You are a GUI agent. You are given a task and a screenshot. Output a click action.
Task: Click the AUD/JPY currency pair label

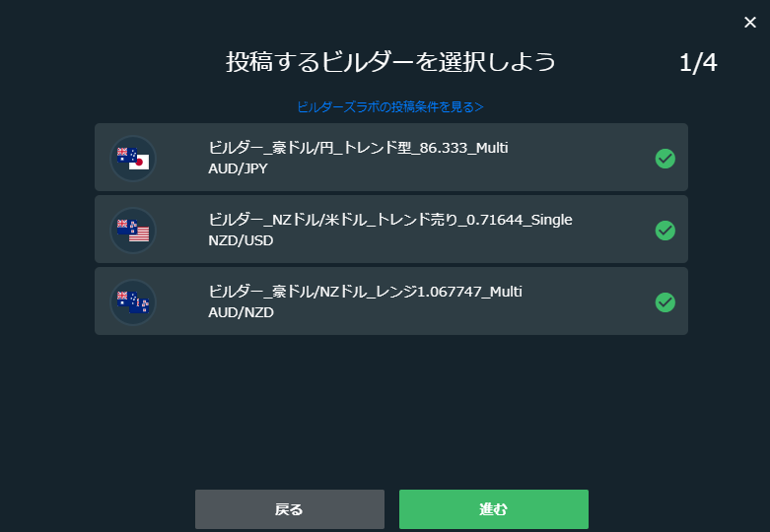(239, 168)
